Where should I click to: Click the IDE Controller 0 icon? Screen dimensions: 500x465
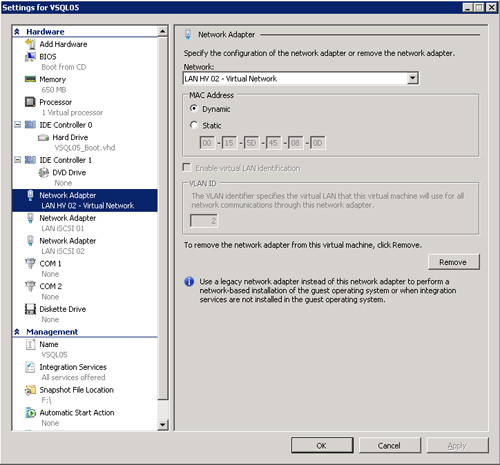tap(30, 125)
